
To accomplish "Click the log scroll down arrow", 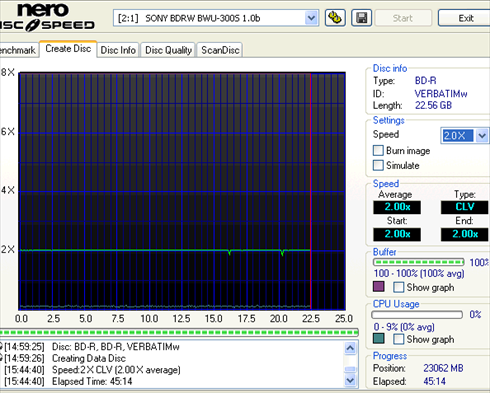I will pos(350,380).
